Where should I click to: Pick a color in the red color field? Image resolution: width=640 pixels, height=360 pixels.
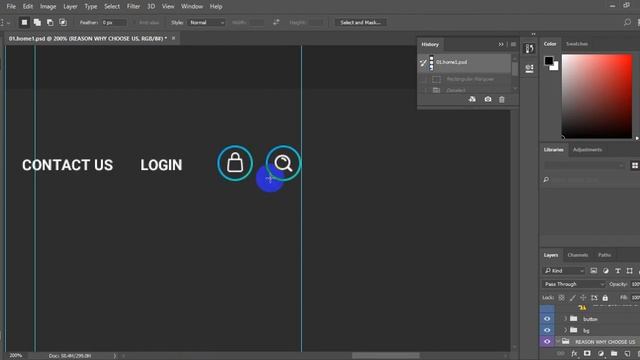[x=597, y=96]
